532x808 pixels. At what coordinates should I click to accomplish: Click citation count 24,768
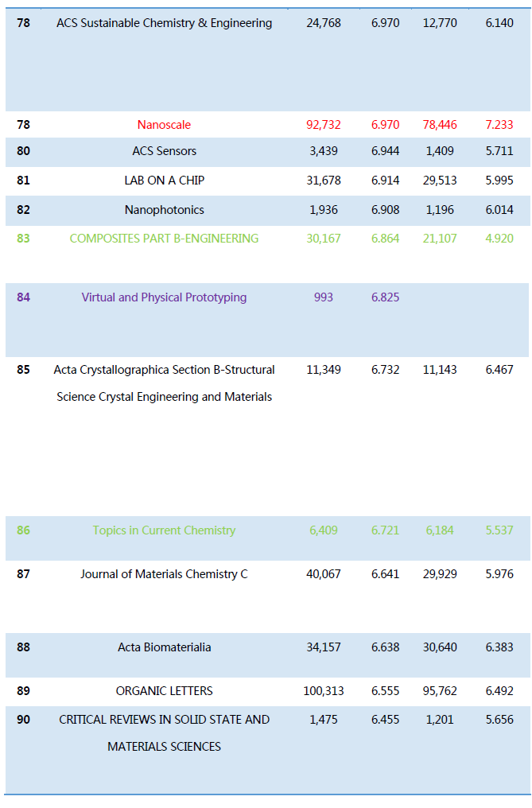click(x=323, y=23)
